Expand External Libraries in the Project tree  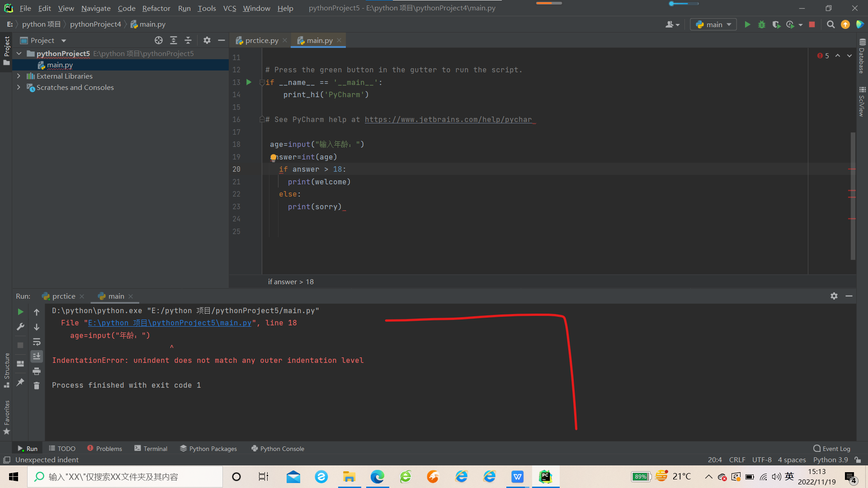pos(19,76)
